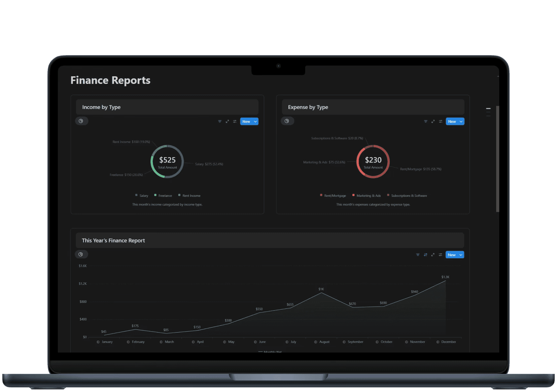Expand the Income by Type chart to fullscreen
This screenshot has height=392, width=556.
227,122
